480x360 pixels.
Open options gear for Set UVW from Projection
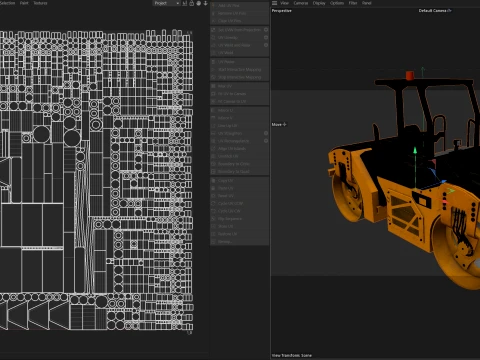tap(266, 30)
